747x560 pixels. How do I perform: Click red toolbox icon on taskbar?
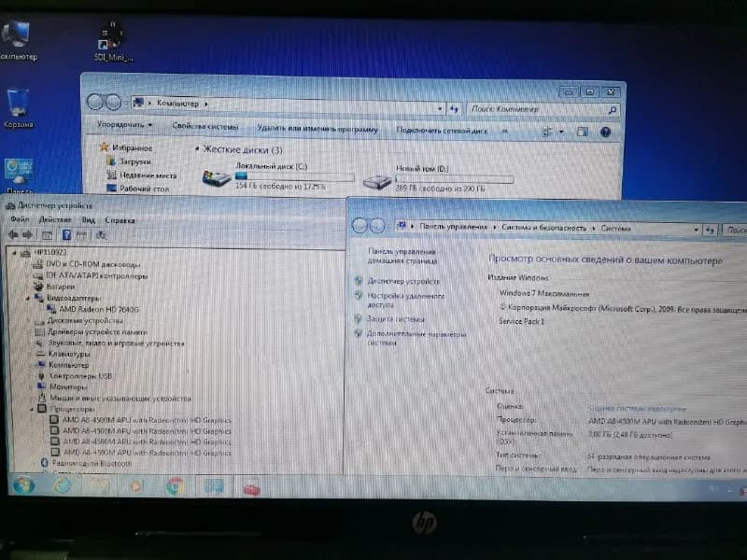tap(251, 487)
